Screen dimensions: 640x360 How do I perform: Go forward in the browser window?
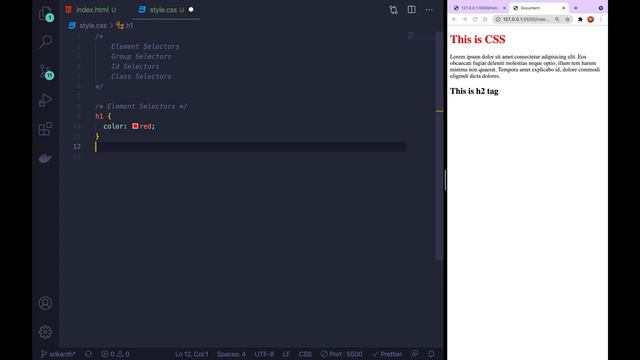click(x=464, y=19)
